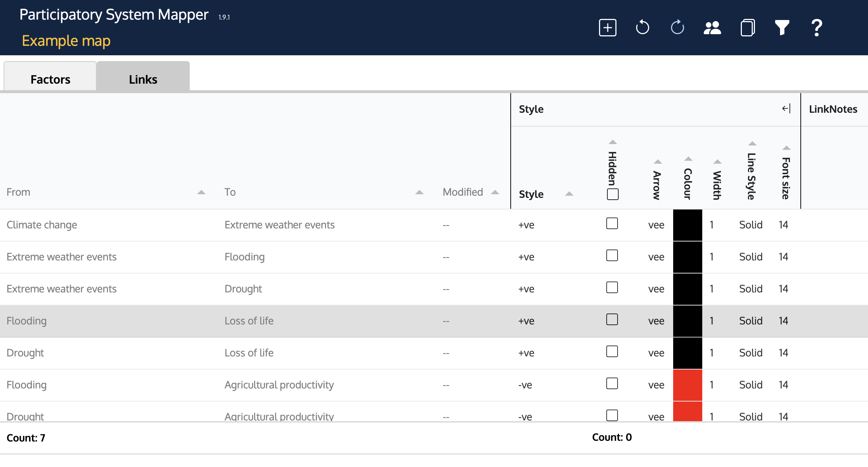The image size is (868, 467).
Task: Click the add new factor icon
Action: click(x=608, y=27)
